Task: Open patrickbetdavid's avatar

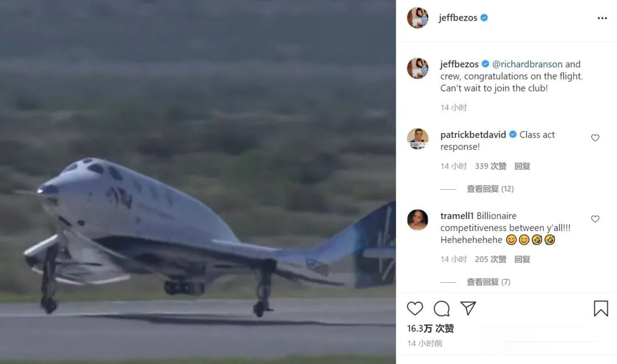Action: click(x=418, y=139)
